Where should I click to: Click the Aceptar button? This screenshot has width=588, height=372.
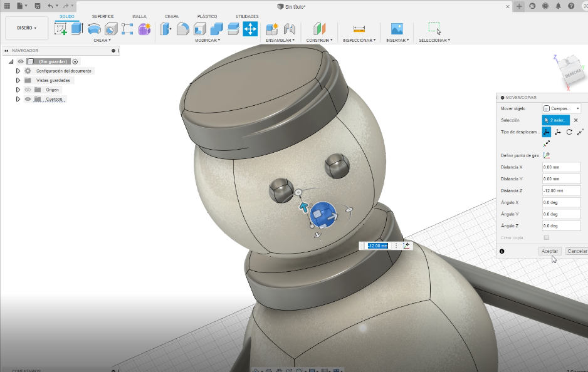pos(550,251)
